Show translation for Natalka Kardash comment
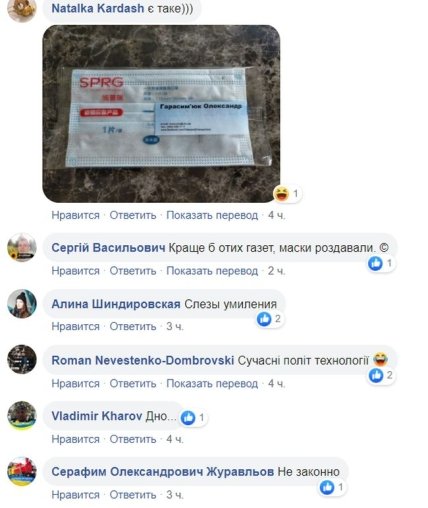The image size is (428, 508). (212, 215)
